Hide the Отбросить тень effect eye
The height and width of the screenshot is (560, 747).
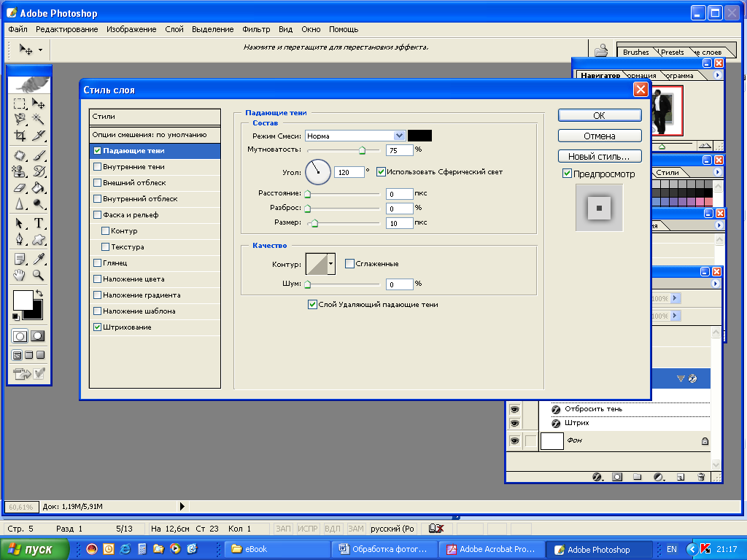(514, 409)
